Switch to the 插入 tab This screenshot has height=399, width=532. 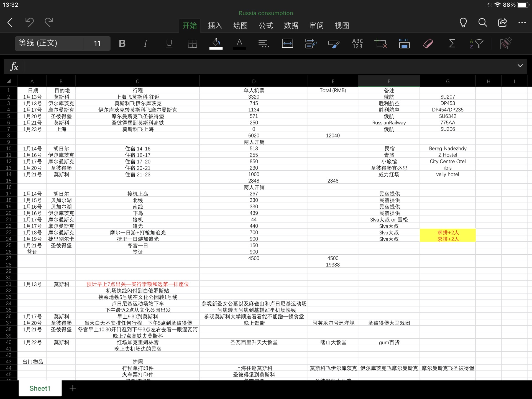(x=215, y=25)
